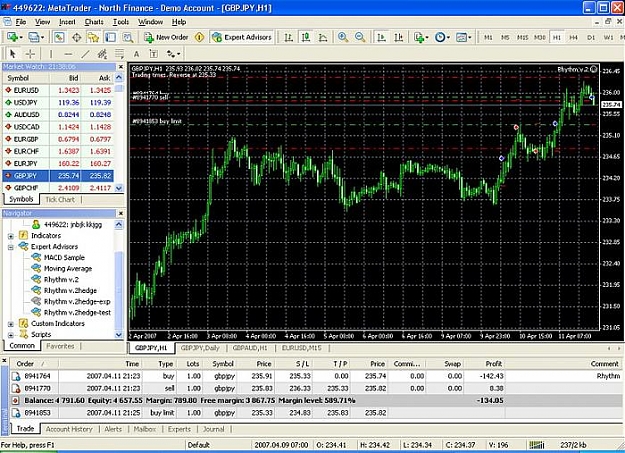Open the View menu

click(42, 22)
